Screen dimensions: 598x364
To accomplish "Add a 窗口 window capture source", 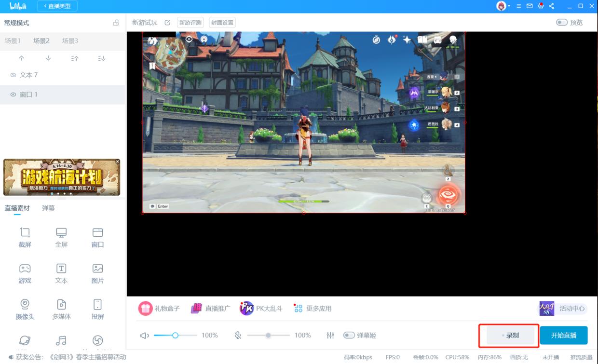I will [97, 238].
